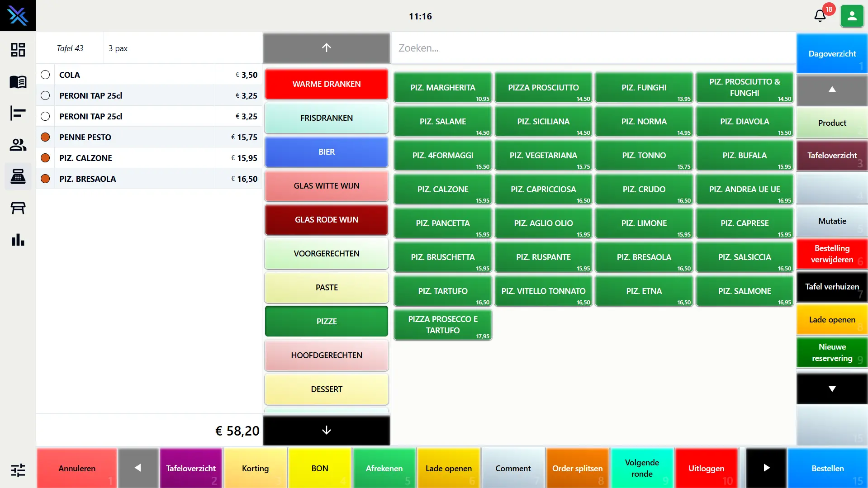
Task: Select GLAS WITTE WIJN category
Action: click(327, 186)
